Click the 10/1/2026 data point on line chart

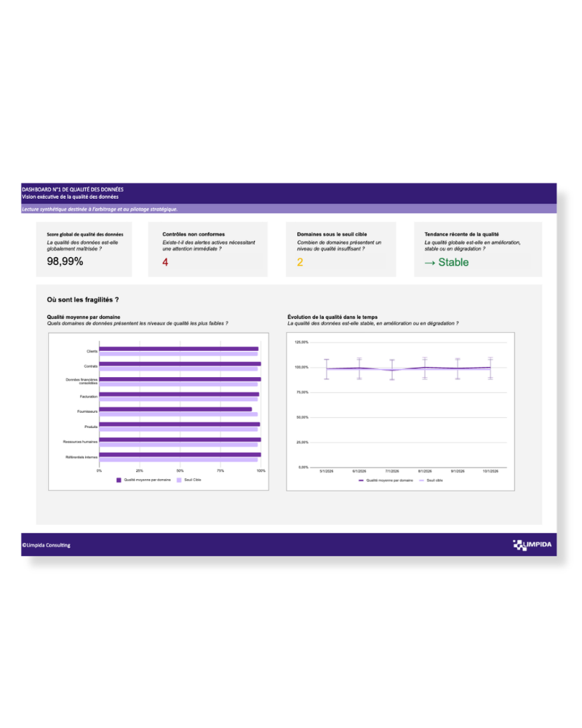coord(490,368)
